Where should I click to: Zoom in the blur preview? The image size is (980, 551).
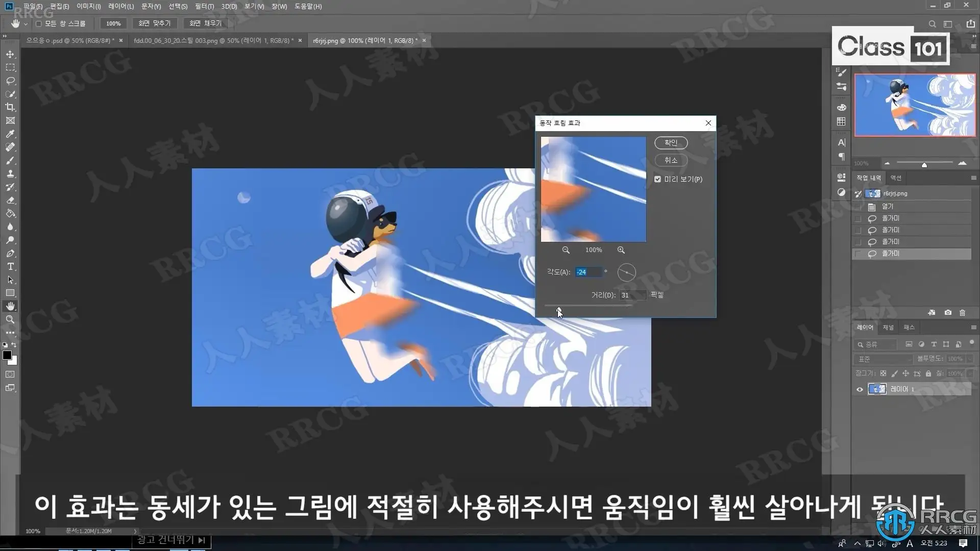point(621,250)
